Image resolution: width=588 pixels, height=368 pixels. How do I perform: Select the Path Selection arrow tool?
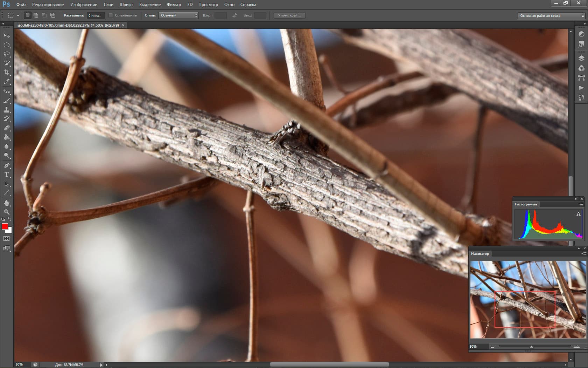coord(7,184)
